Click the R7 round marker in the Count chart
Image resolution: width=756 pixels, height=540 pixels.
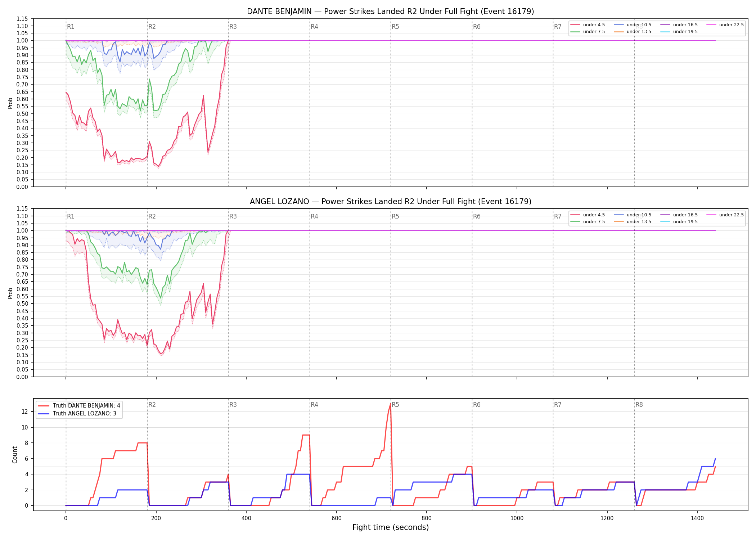click(558, 405)
